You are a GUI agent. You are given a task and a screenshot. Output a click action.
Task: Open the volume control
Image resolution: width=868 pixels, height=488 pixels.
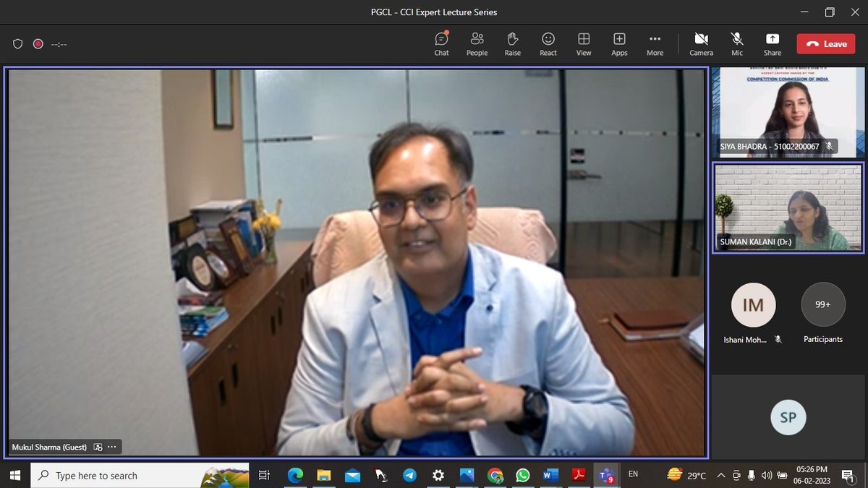tap(767, 475)
